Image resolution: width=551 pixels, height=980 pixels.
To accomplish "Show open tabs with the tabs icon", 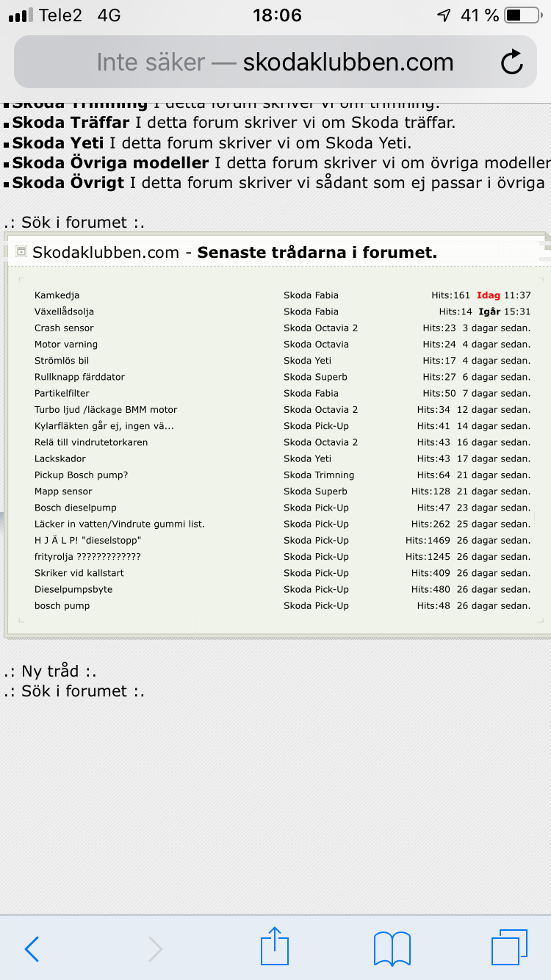I will pyautogui.click(x=510, y=947).
